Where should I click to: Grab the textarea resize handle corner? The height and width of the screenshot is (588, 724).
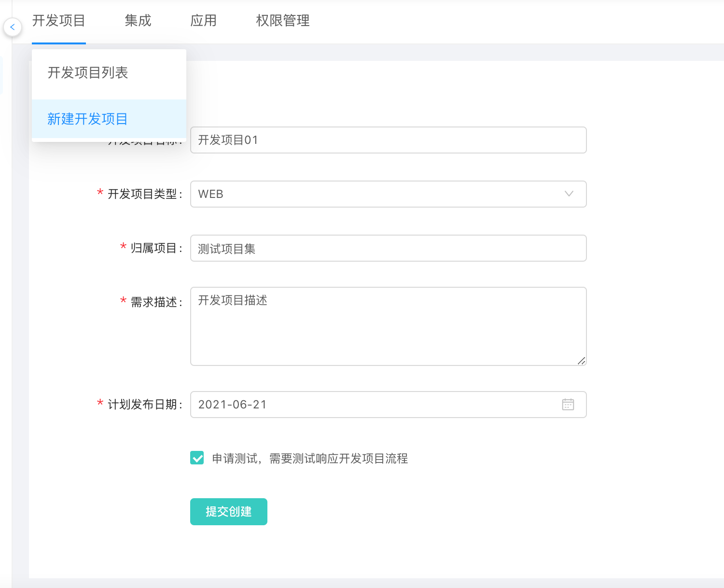point(582,361)
